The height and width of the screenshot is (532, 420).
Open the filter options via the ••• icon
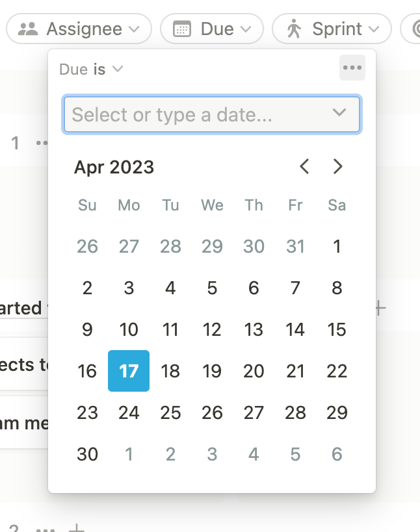click(352, 68)
